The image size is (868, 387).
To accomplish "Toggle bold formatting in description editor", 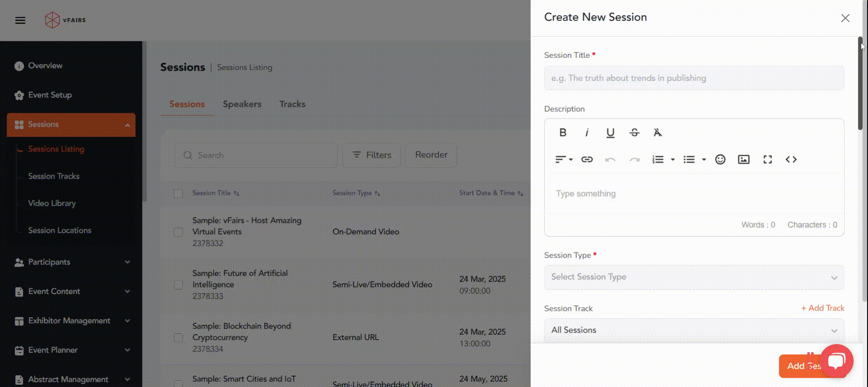I will (563, 132).
